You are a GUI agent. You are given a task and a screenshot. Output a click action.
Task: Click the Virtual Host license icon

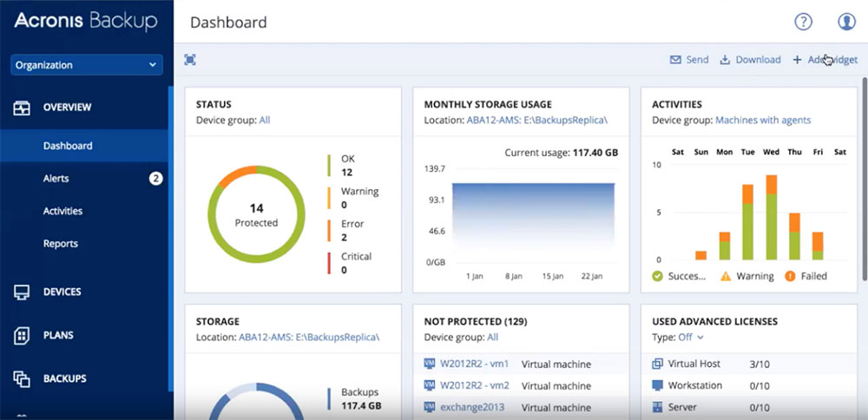658,364
